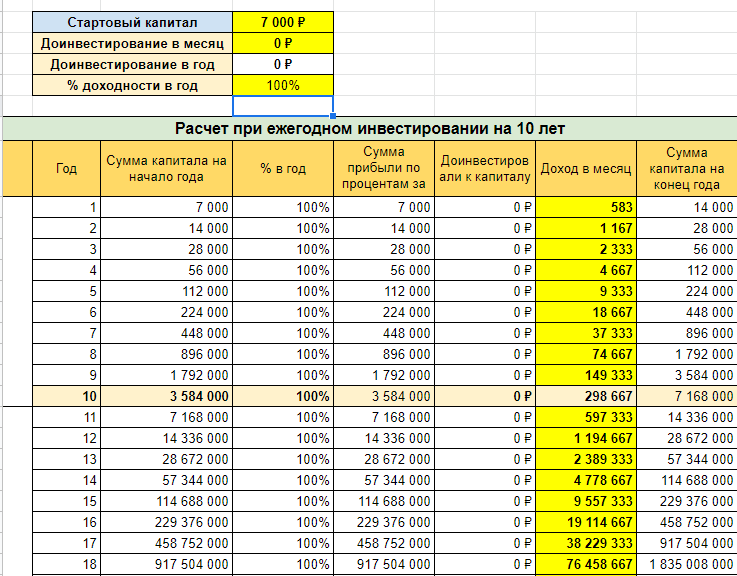Select year-end capital 7 168 000 in row 10
Image resolution: width=737 pixels, height=576 pixels.
687,396
